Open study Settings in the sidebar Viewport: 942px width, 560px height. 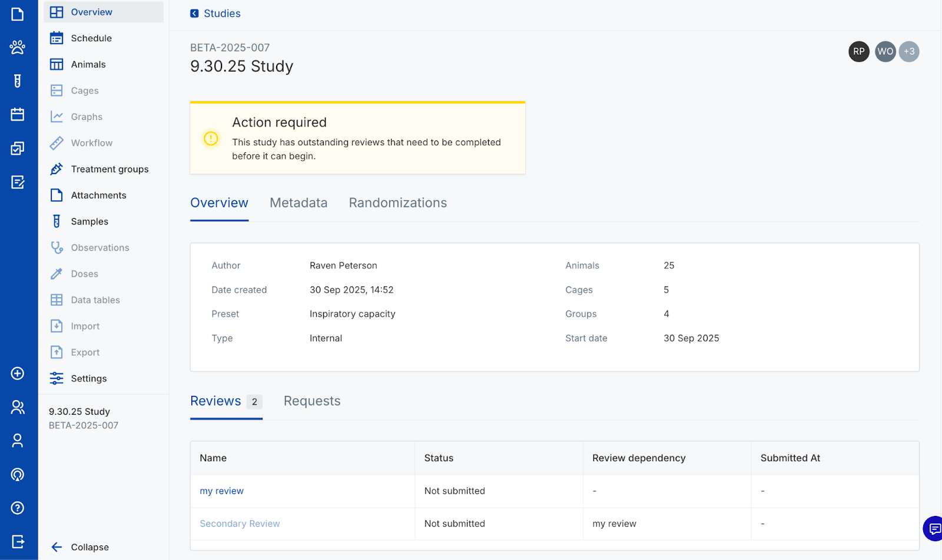pyautogui.click(x=89, y=379)
